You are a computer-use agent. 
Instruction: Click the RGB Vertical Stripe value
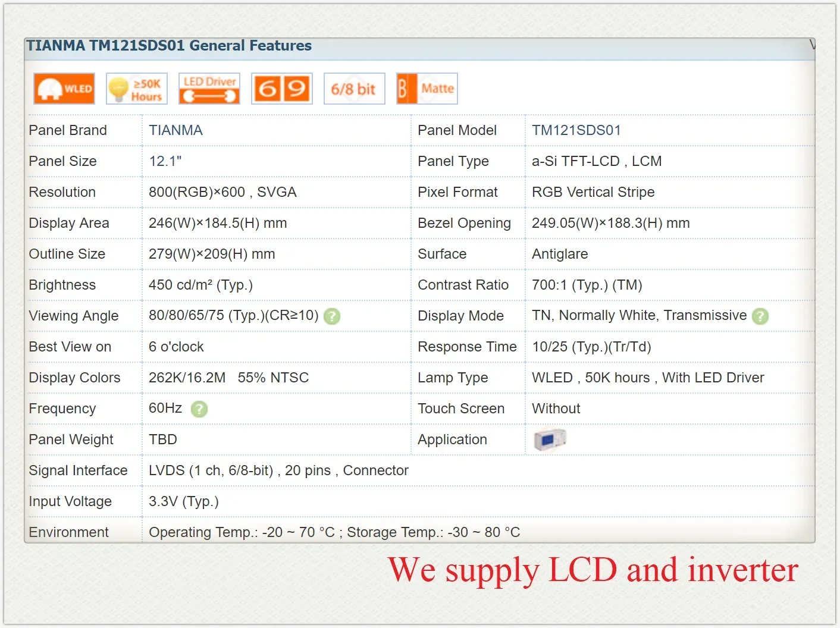coord(593,192)
